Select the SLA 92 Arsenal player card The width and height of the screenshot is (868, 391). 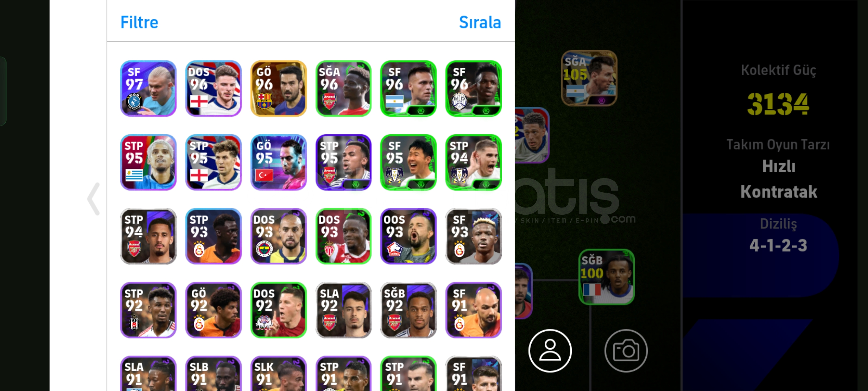click(344, 310)
